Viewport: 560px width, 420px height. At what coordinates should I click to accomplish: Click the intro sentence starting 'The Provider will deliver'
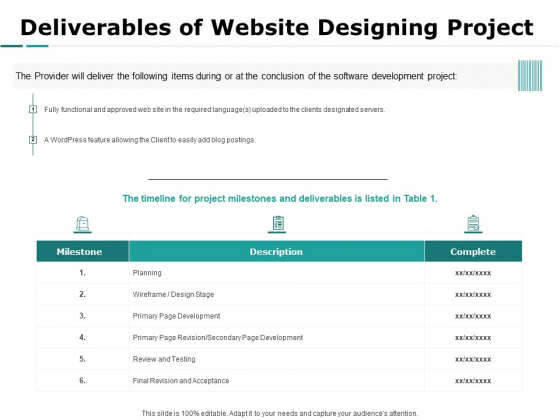tap(236, 76)
